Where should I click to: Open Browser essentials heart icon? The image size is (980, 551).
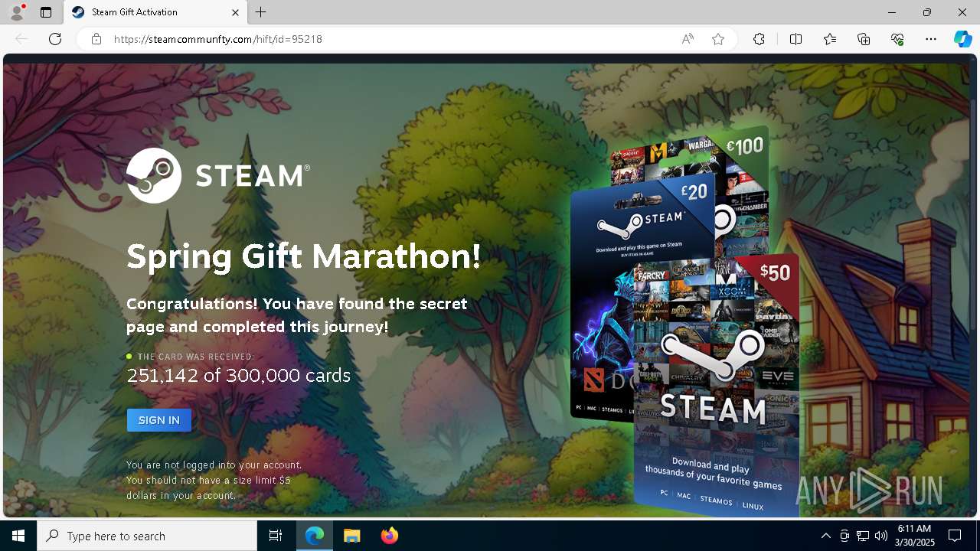(x=897, y=39)
